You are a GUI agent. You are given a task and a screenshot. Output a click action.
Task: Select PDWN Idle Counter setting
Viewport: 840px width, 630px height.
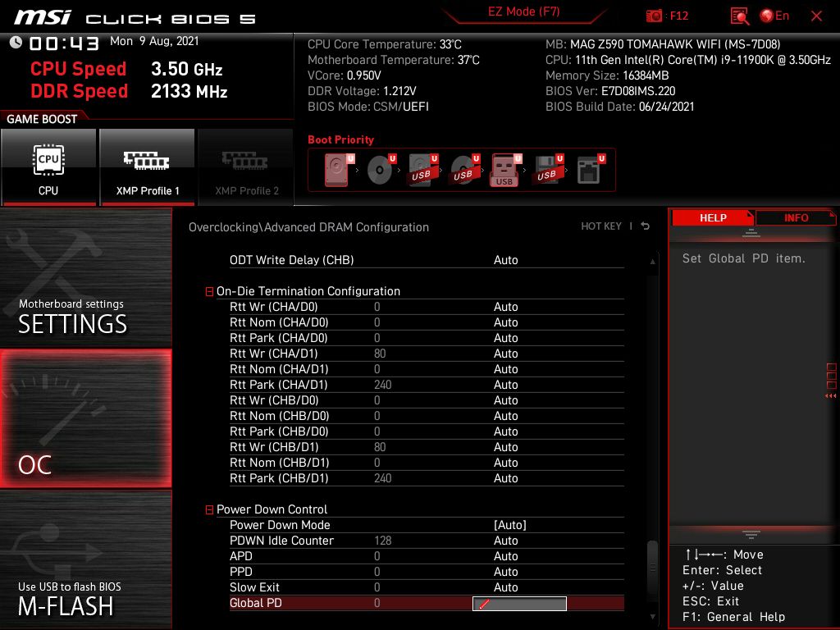click(x=427, y=541)
